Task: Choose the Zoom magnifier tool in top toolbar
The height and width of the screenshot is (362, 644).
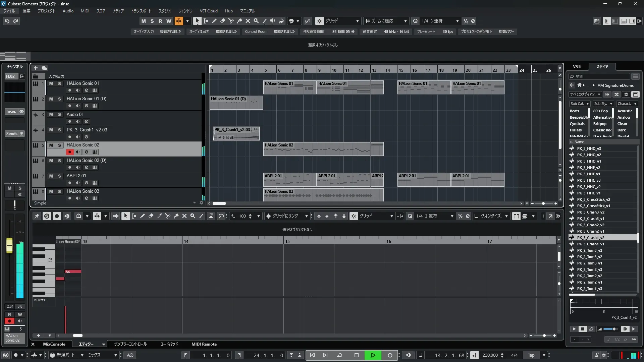Action: pos(256,21)
